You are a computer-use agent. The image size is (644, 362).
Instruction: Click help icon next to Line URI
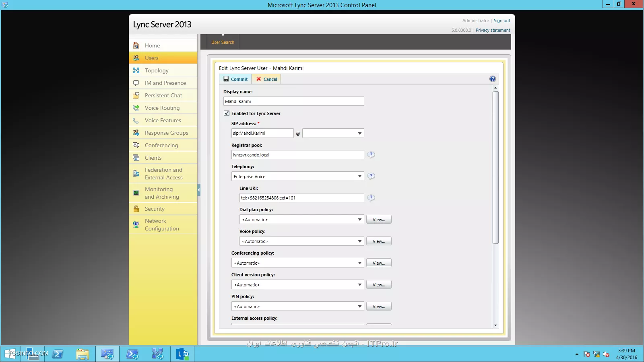371,197
